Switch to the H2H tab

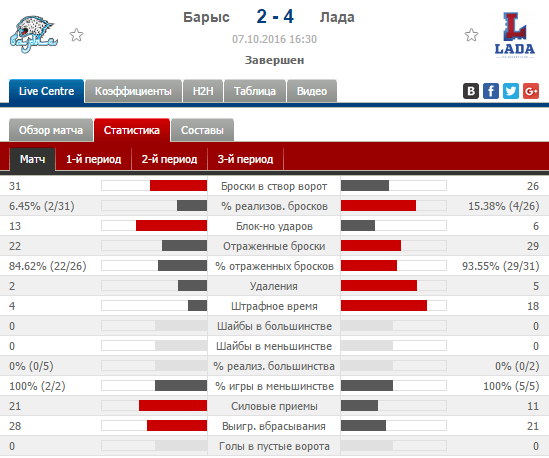point(203,91)
